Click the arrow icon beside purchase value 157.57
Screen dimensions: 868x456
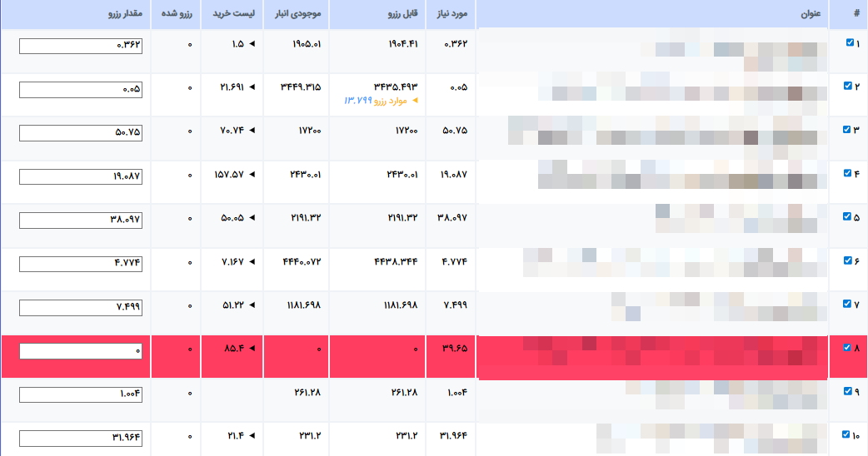tap(252, 174)
